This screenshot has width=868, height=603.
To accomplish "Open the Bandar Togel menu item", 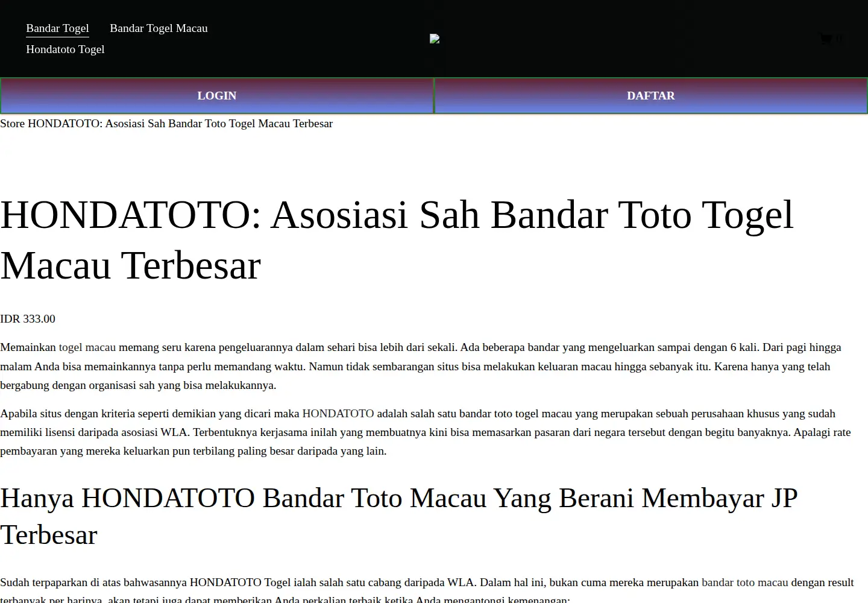I will (57, 28).
